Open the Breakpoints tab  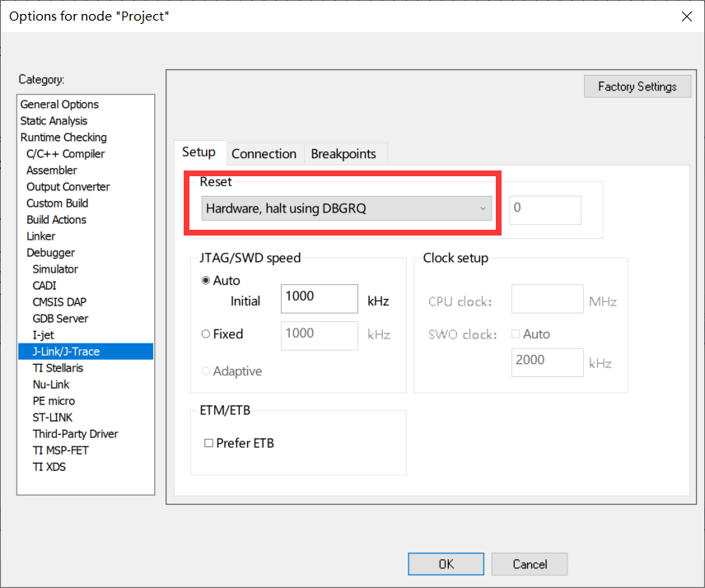(343, 154)
